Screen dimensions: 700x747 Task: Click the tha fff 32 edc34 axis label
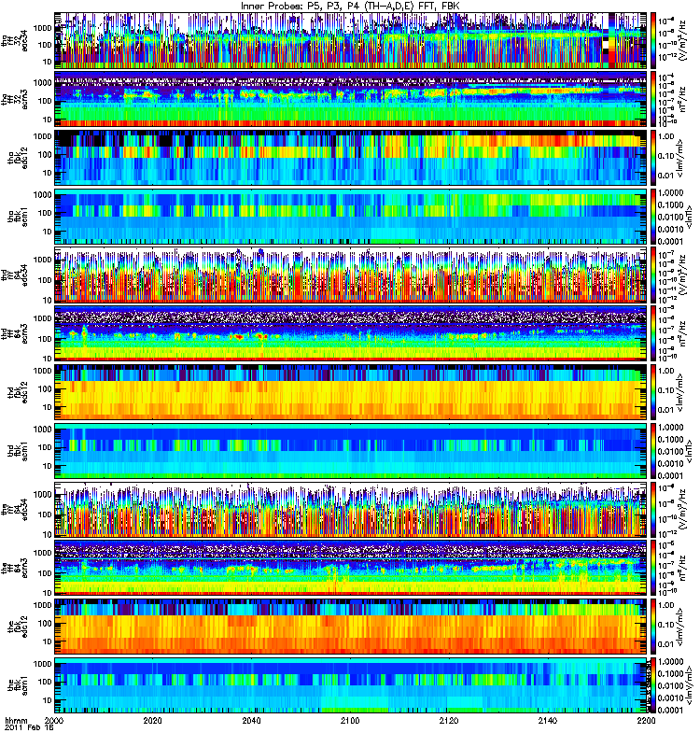pyautogui.click(x=14, y=41)
